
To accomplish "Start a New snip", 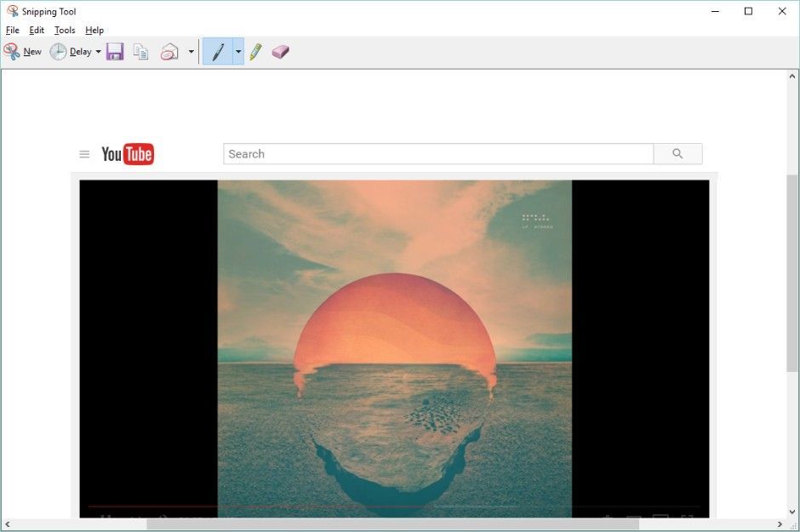I will tap(22, 52).
